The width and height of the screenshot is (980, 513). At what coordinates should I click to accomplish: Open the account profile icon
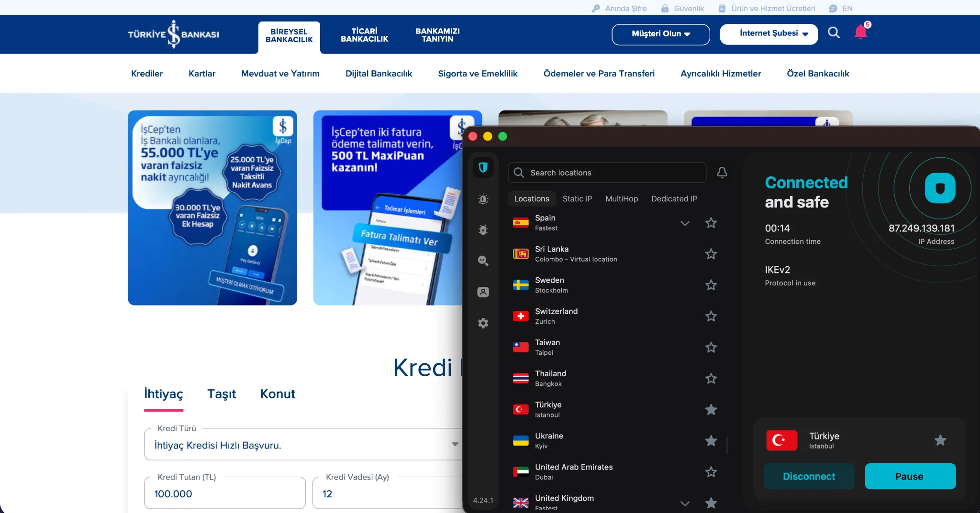click(483, 292)
